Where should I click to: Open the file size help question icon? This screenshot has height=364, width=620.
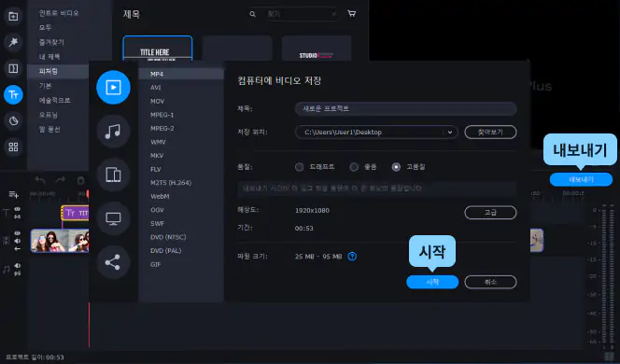click(x=352, y=257)
